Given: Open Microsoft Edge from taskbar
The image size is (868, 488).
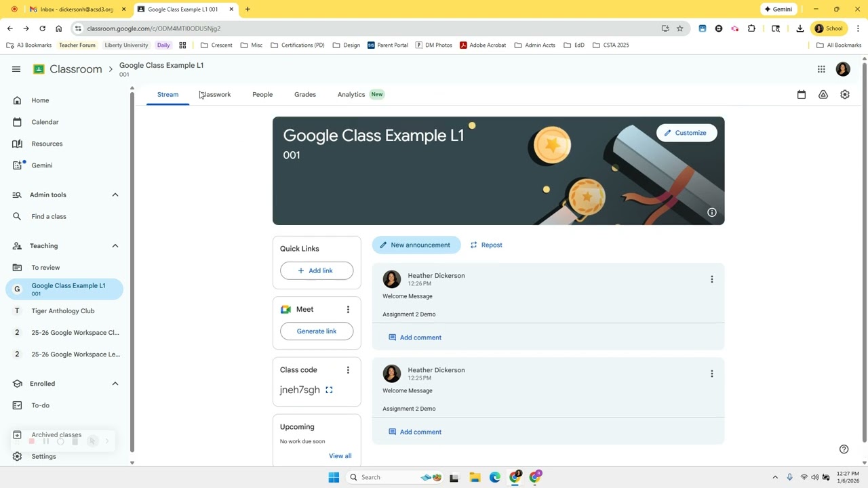Looking at the screenshot, I should tap(495, 477).
